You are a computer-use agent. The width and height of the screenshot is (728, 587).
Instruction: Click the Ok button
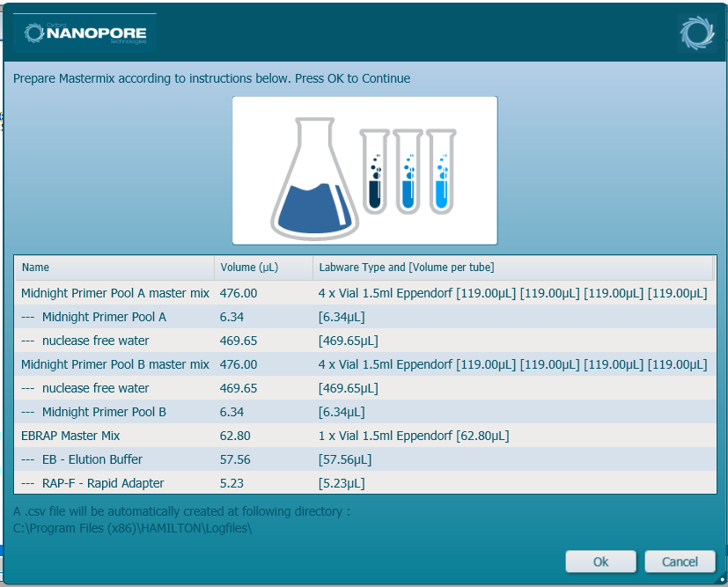600,561
